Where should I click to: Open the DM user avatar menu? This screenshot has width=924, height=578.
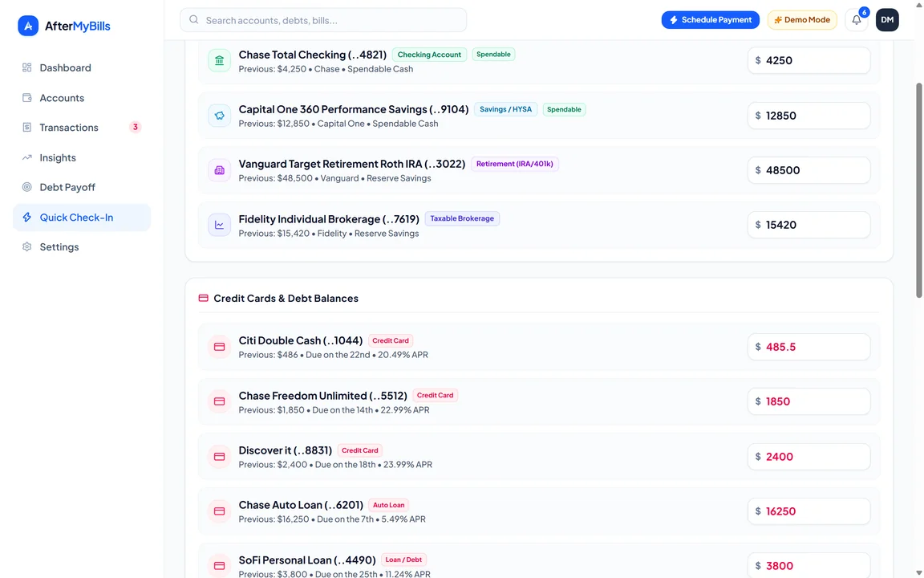pyautogui.click(x=887, y=20)
